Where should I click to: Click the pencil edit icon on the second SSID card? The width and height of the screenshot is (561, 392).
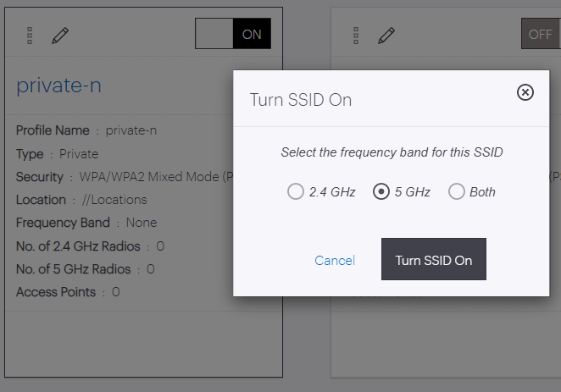386,36
